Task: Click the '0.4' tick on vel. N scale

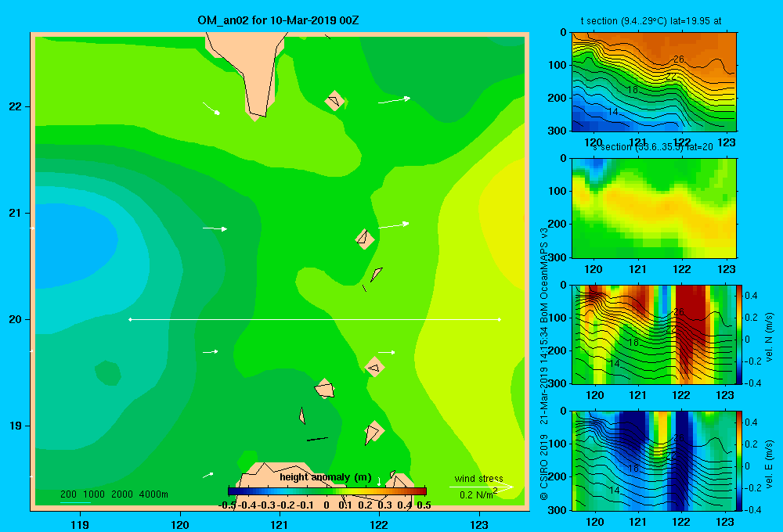Action: click(x=751, y=296)
